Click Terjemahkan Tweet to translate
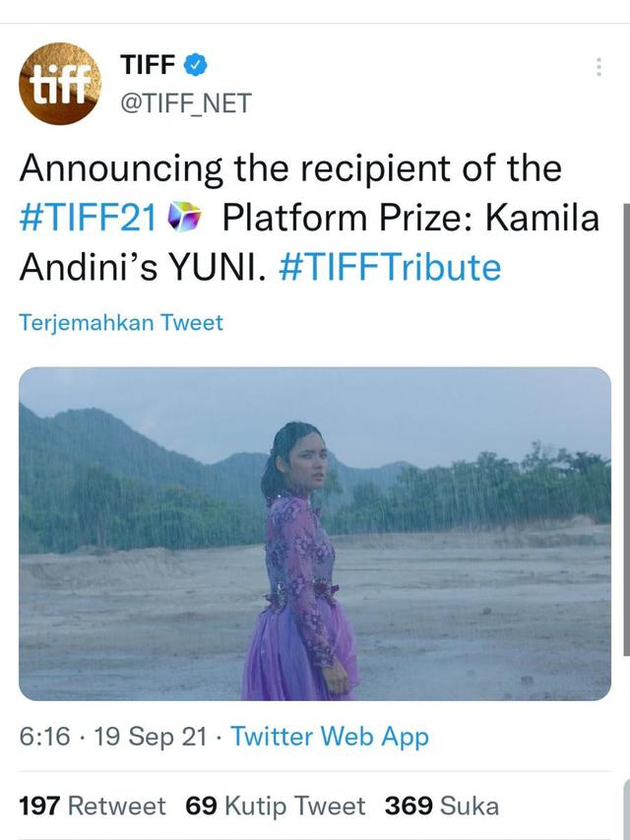Image resolution: width=630 pixels, height=840 pixels. (121, 322)
